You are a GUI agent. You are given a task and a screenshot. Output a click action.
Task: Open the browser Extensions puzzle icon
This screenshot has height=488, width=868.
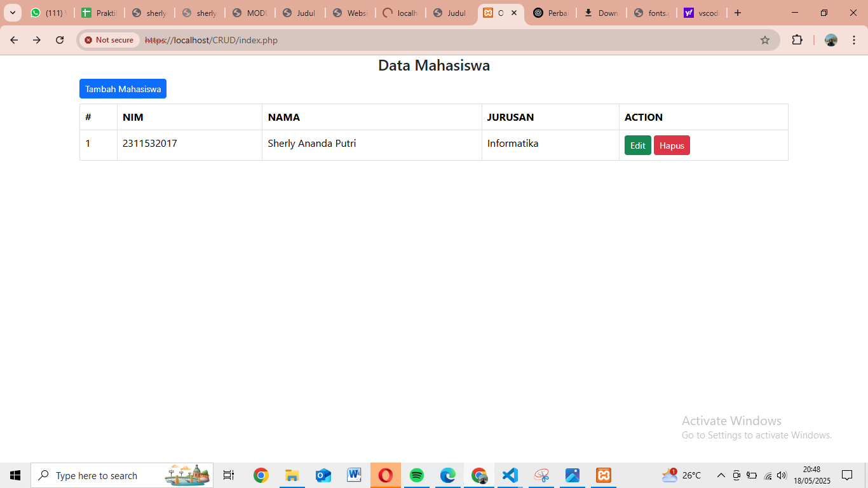point(797,40)
